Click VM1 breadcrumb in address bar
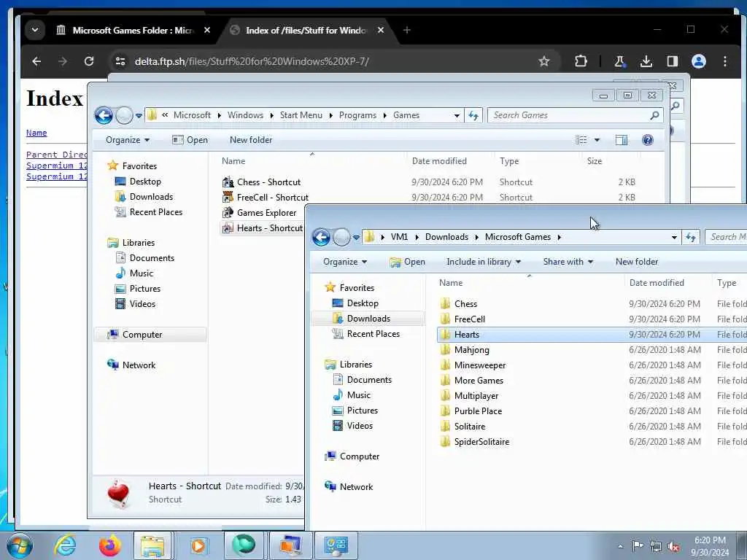Viewport: 747px width, 560px height. pos(399,237)
